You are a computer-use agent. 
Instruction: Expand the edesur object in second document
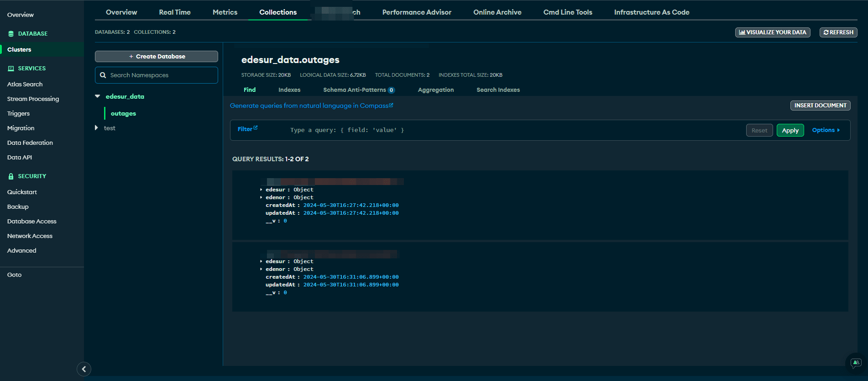[x=261, y=261]
